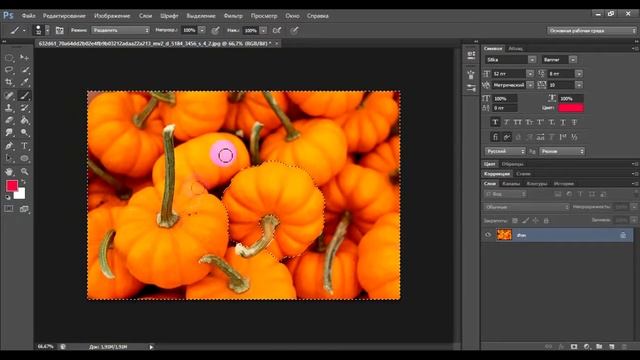This screenshot has height=360, width=640.
Task: Switch to the Стили tab
Action: tap(523, 174)
